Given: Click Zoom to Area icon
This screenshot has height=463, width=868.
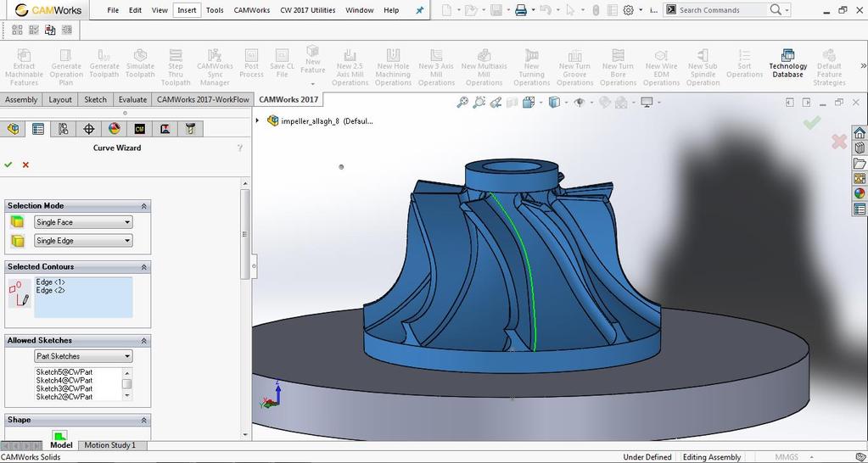Looking at the screenshot, I should click(479, 103).
